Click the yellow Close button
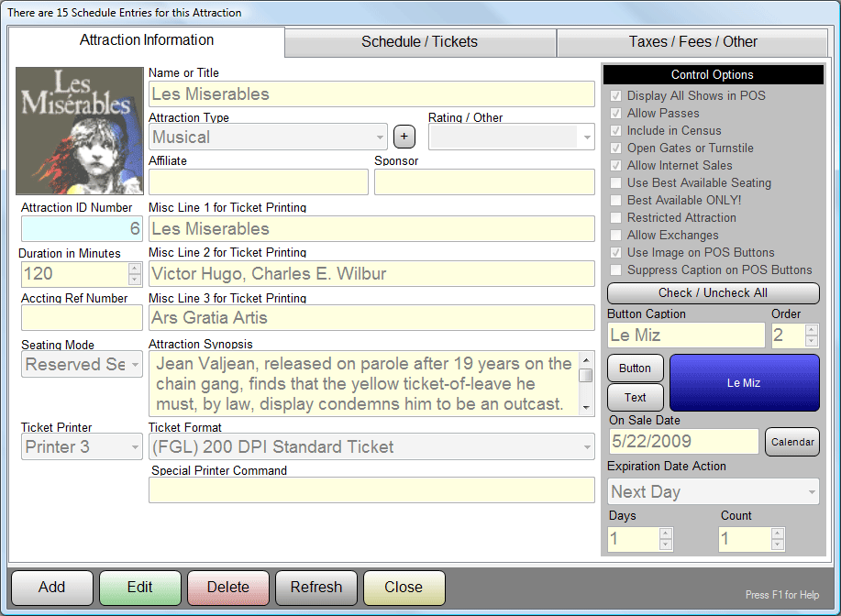The width and height of the screenshot is (841, 616). (404, 587)
